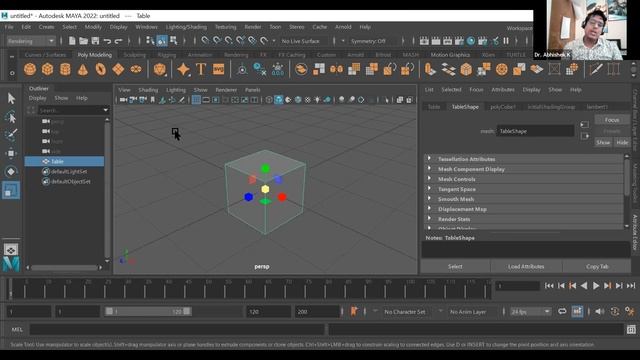Click the New scene file icon
640x360 pixels.
pos(72,41)
